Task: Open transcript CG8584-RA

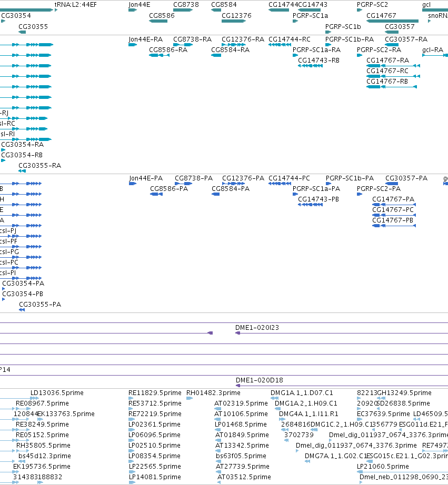Action: click(231, 50)
